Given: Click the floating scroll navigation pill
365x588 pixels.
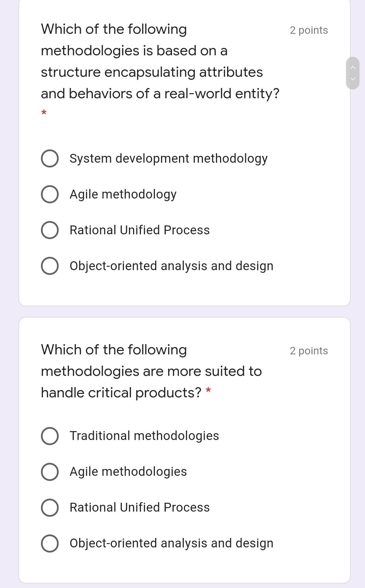Looking at the screenshot, I should [353, 72].
